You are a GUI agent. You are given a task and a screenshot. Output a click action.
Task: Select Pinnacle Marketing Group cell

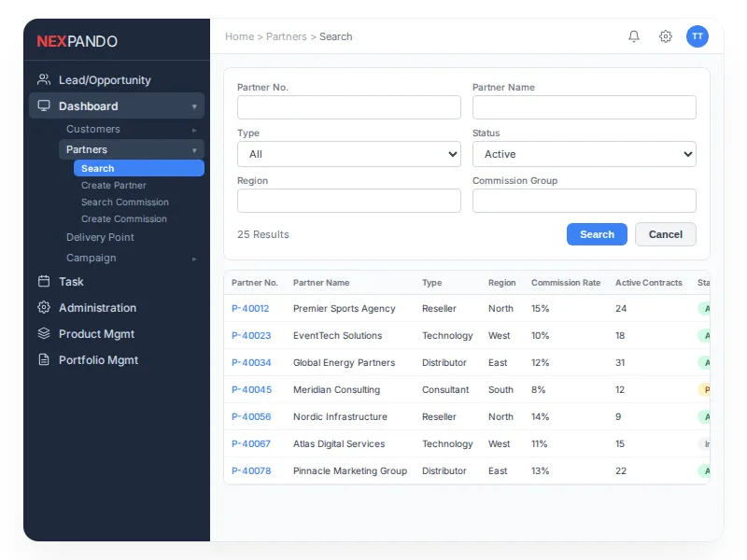(x=350, y=471)
